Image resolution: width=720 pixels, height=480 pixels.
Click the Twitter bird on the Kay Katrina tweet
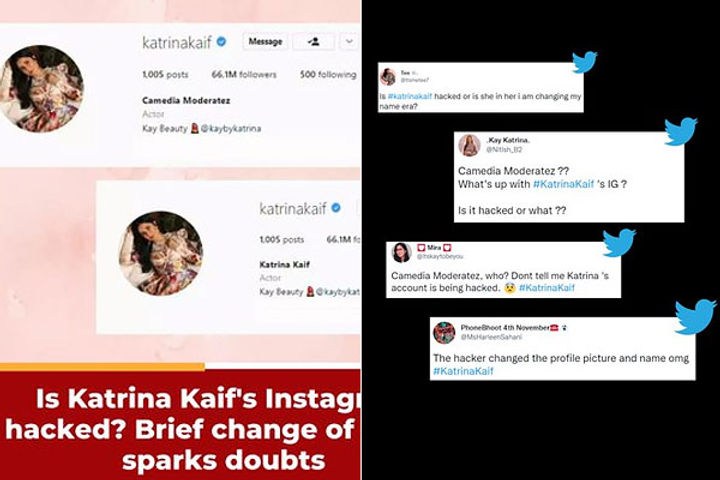(x=681, y=131)
